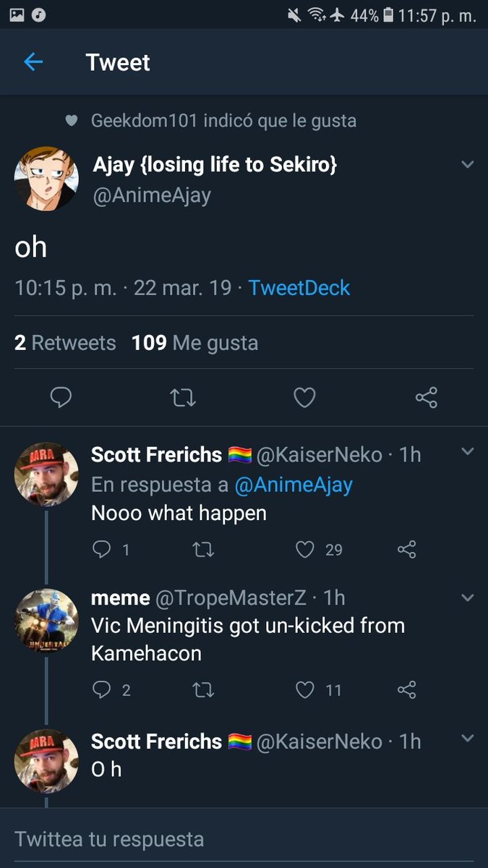Like the TropeMasterZ reply with 11 likes
Screen dimensions: 488x868
(306, 690)
